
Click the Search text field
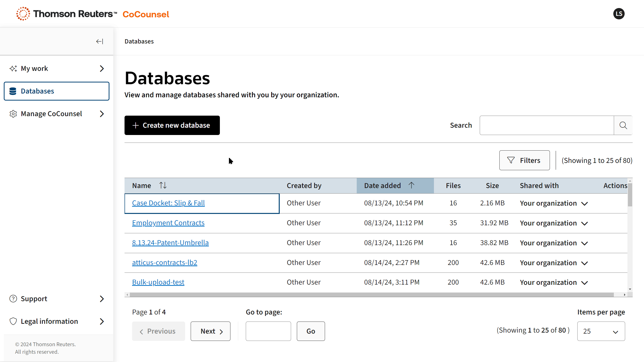coord(546,125)
